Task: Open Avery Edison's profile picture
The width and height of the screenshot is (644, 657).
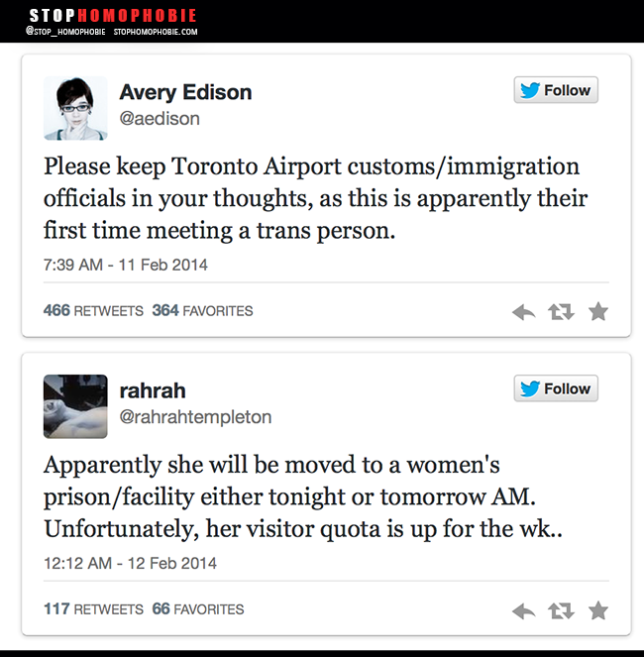Action: tap(75, 107)
